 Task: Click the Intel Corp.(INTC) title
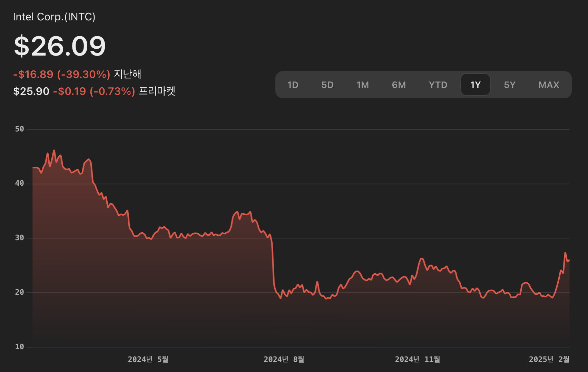click(54, 17)
